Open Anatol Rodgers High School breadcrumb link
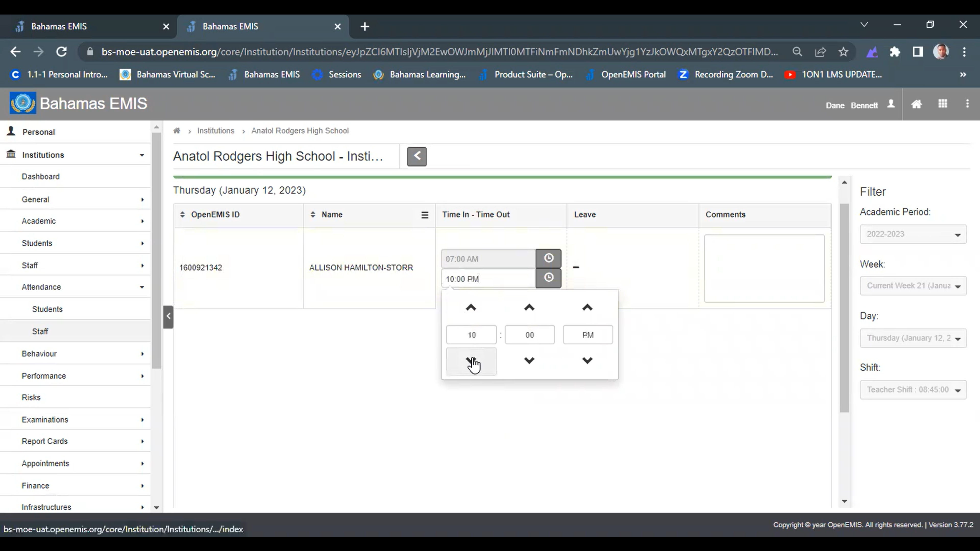Screen dimensions: 980x551 pyautogui.click(x=300, y=131)
